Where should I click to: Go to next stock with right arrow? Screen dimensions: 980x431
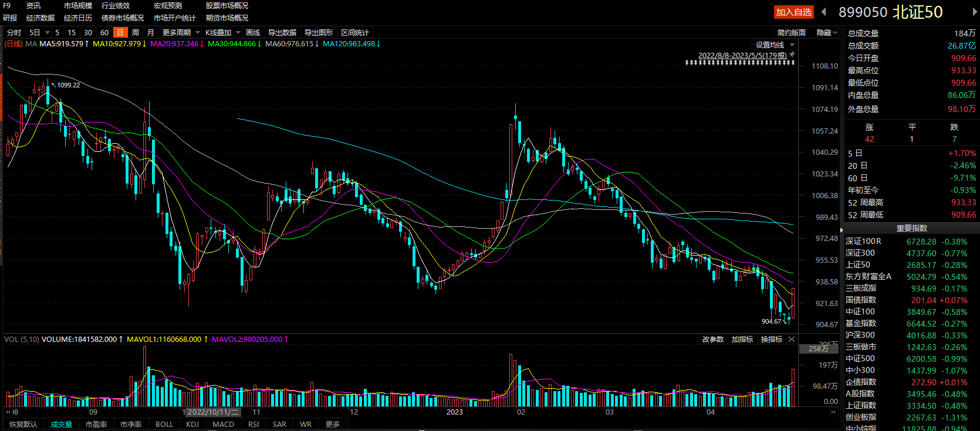tap(975, 12)
